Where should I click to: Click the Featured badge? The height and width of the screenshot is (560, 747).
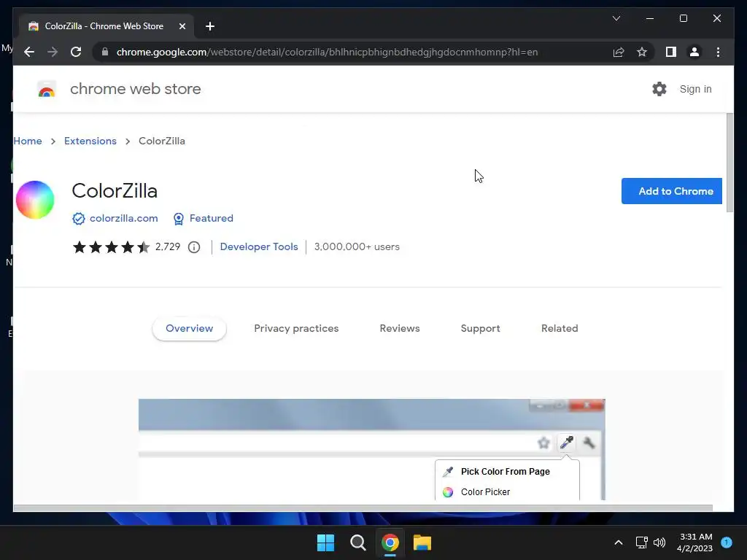(204, 218)
